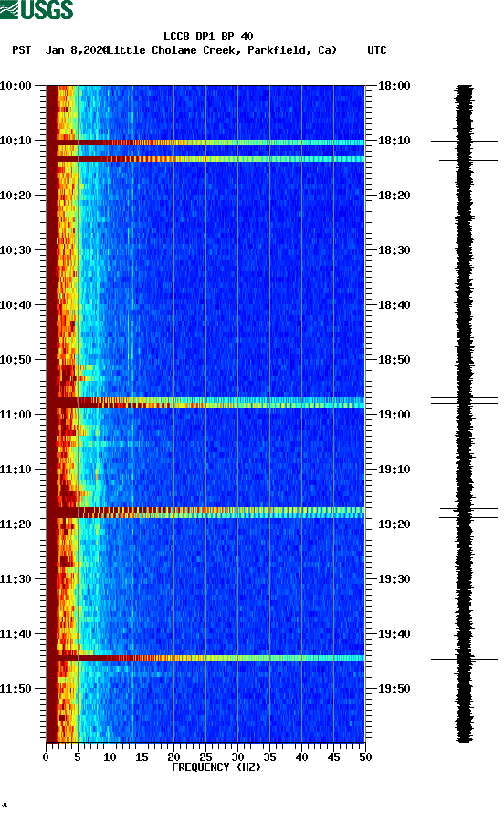504x815 pixels.
Task: Click the "19:00" UTC time label
Action: pos(394,414)
